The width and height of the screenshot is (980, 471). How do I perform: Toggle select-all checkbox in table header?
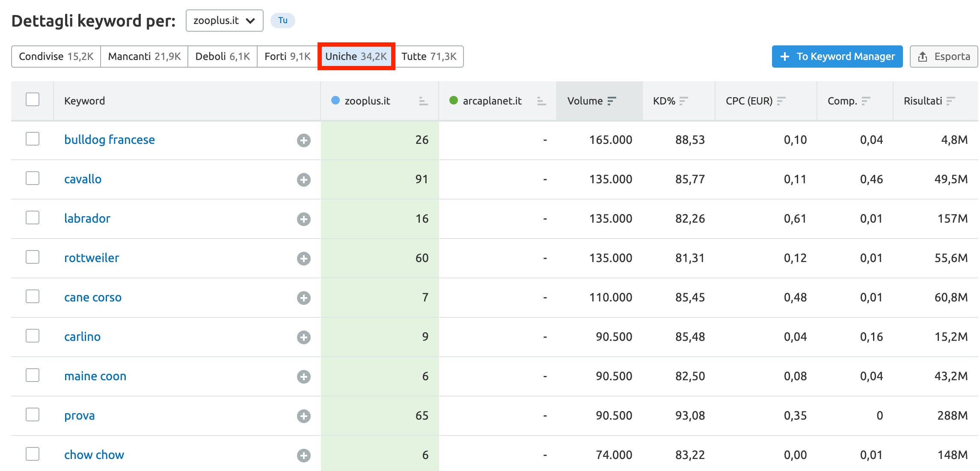click(33, 99)
